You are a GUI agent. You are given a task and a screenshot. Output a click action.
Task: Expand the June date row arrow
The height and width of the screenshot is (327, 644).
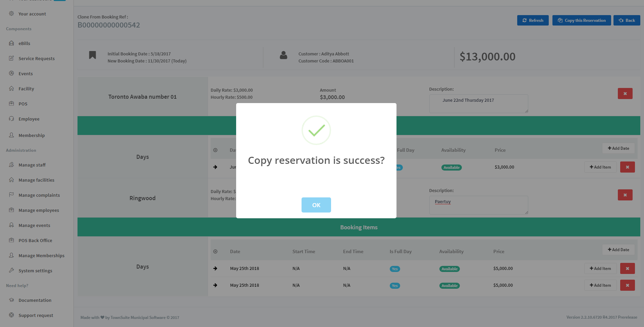click(215, 167)
